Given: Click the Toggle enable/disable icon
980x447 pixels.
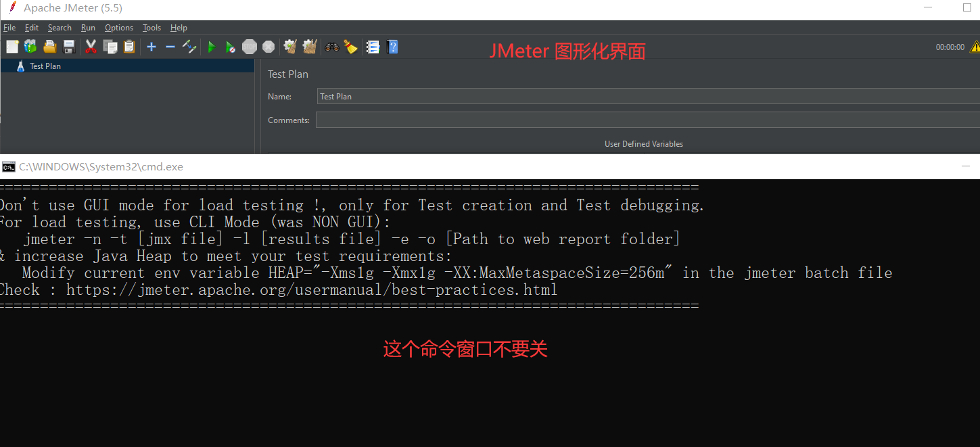Looking at the screenshot, I should pos(189,47).
